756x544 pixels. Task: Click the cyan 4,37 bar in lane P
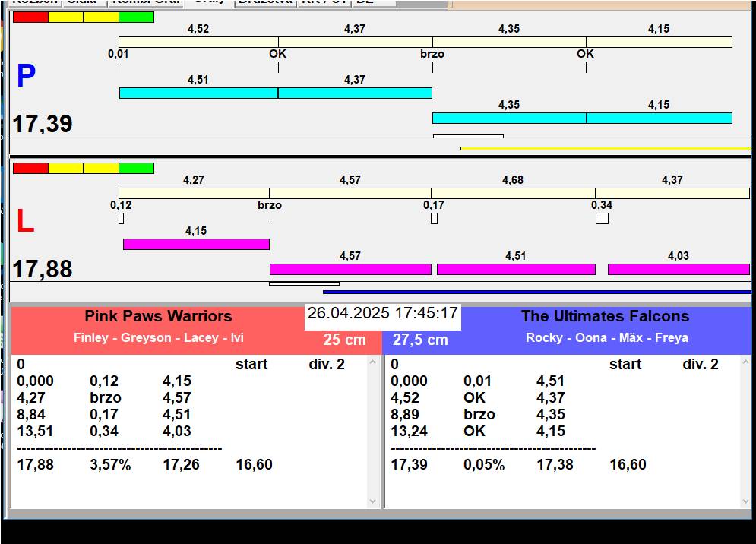[x=355, y=93]
